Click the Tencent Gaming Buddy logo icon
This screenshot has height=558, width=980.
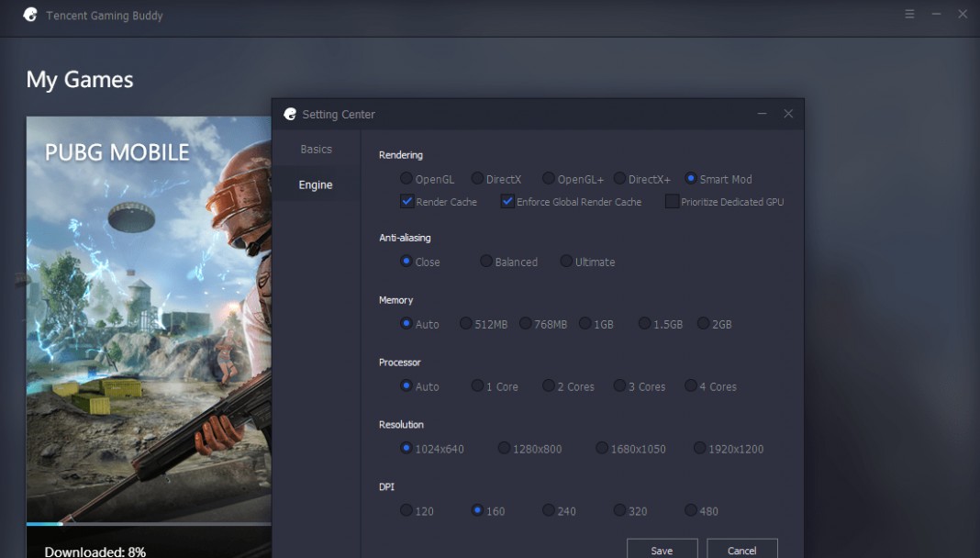tap(30, 15)
